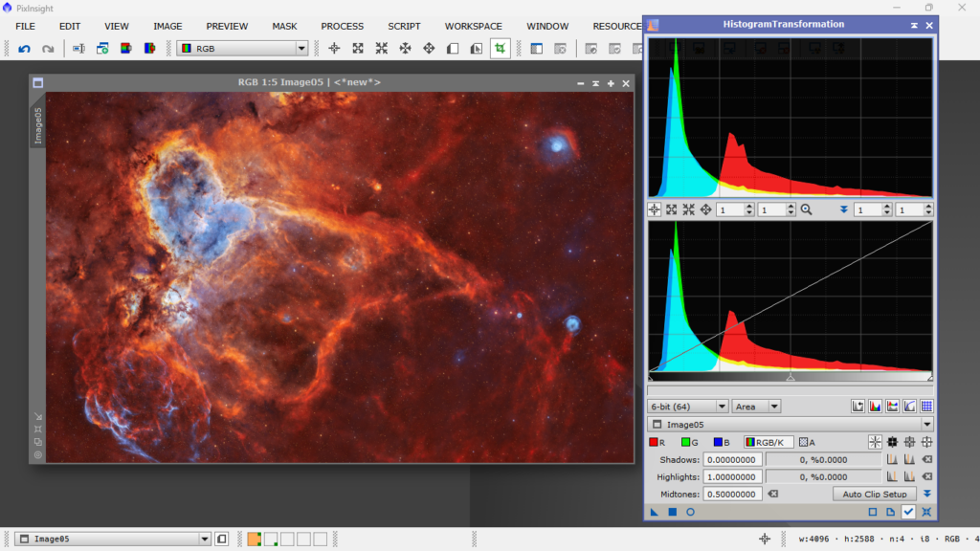Viewport: 980px width, 551px height.
Task: Toggle reject saturated pixels button
Action: [857, 407]
